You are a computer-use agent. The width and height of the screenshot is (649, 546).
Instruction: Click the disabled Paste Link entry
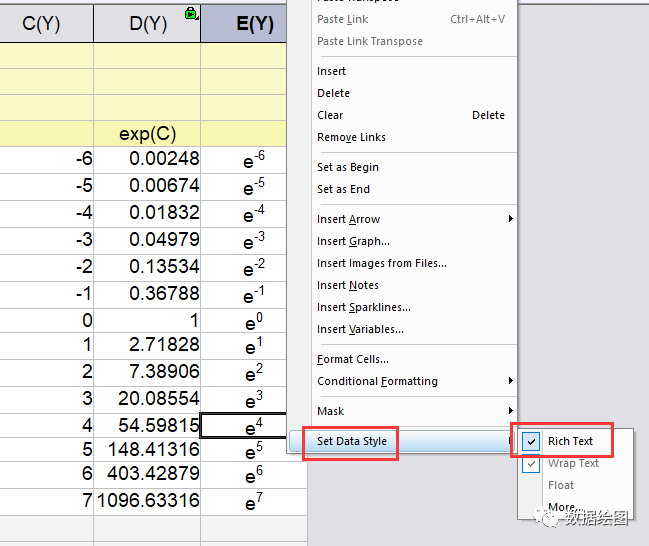click(414, 19)
